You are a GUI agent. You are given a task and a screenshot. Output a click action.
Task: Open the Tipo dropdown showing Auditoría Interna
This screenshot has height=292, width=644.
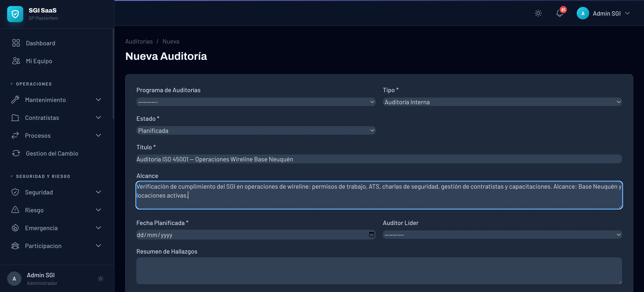(x=501, y=102)
